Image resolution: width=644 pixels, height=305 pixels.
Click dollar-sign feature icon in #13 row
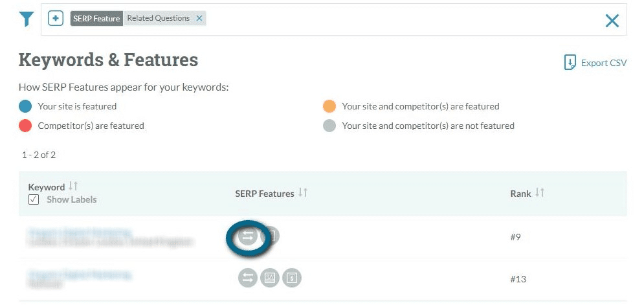pyautogui.click(x=292, y=278)
